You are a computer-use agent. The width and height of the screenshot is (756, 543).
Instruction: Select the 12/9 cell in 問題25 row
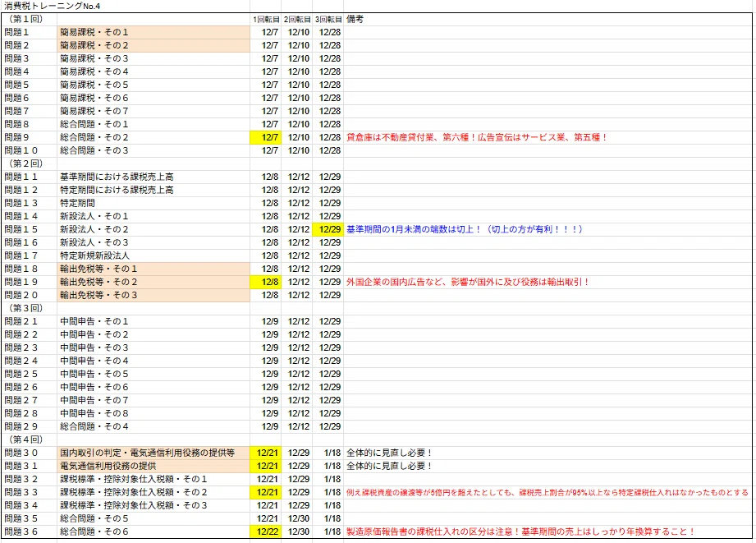[x=266, y=374]
